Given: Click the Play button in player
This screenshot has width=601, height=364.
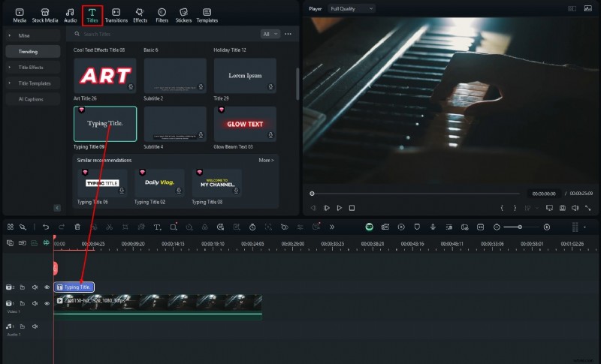Looking at the screenshot, I should pos(340,208).
